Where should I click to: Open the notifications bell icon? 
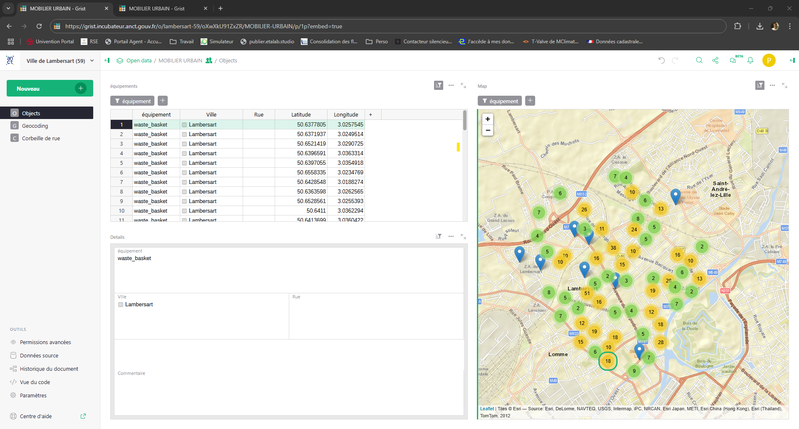point(750,60)
